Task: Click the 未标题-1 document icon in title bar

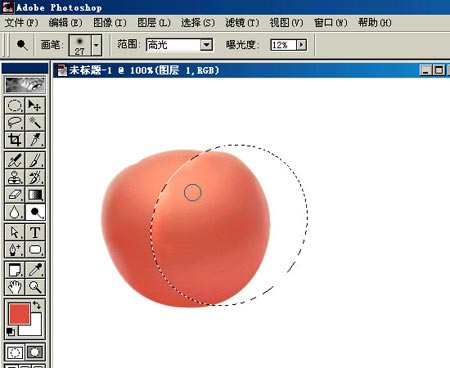Action: point(61,70)
